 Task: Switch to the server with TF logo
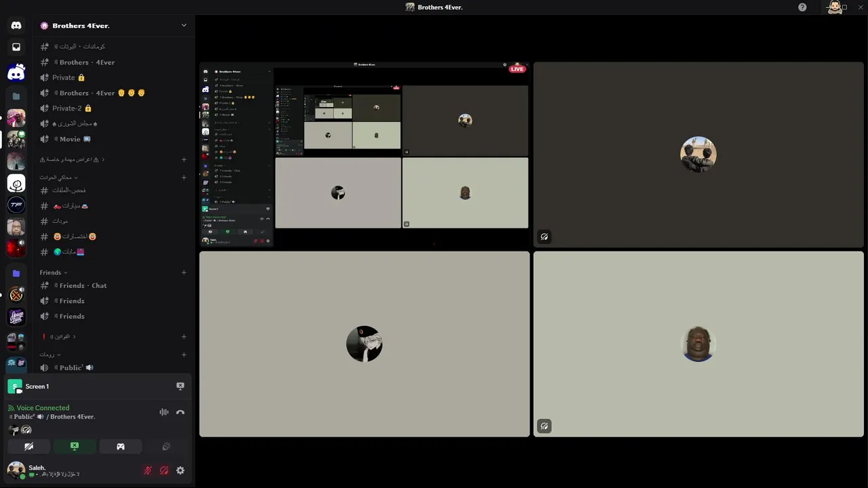16,205
